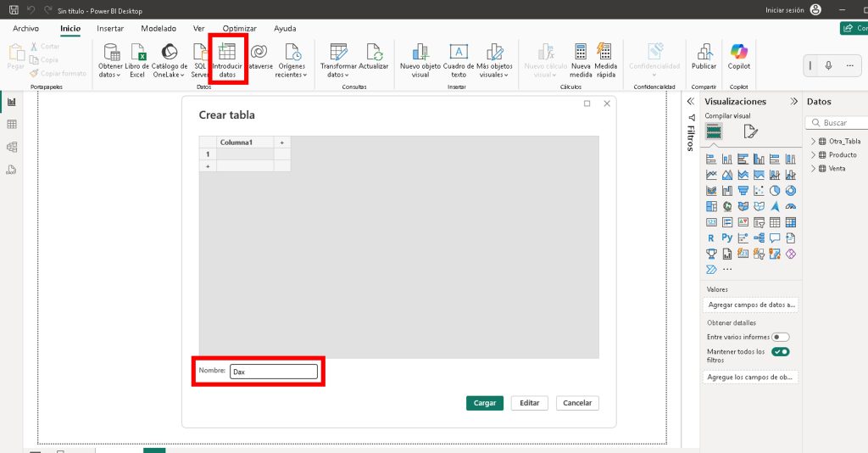Select the Python visual icon

point(726,238)
